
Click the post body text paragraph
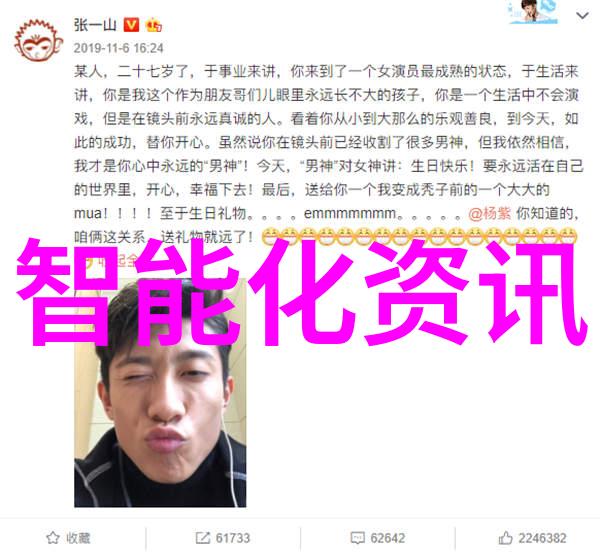pos(328,154)
